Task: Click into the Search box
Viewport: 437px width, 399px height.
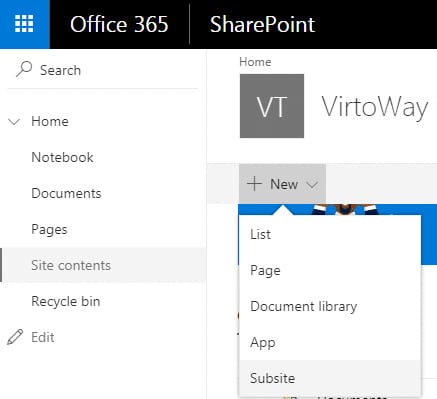Action: click(103, 70)
